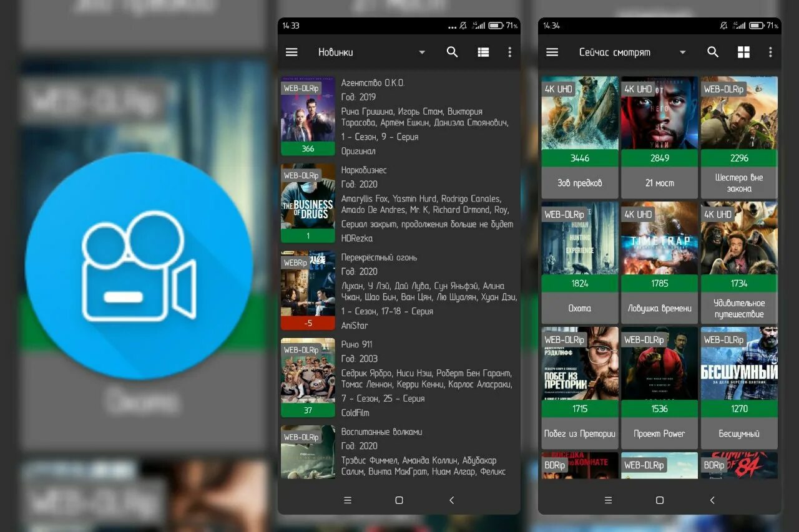Tap the green 366 rating badge

pyautogui.click(x=308, y=148)
